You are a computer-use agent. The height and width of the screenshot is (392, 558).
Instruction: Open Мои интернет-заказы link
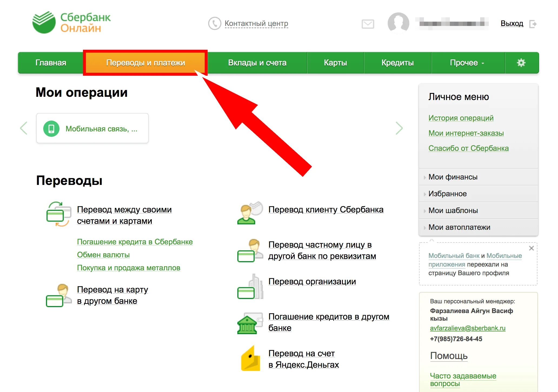466,133
